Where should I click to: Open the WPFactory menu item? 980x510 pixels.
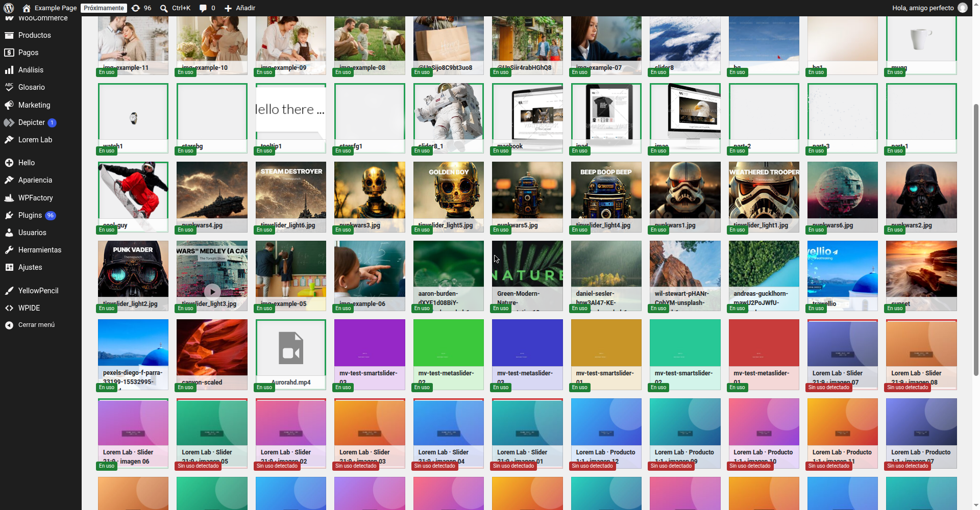point(41,198)
